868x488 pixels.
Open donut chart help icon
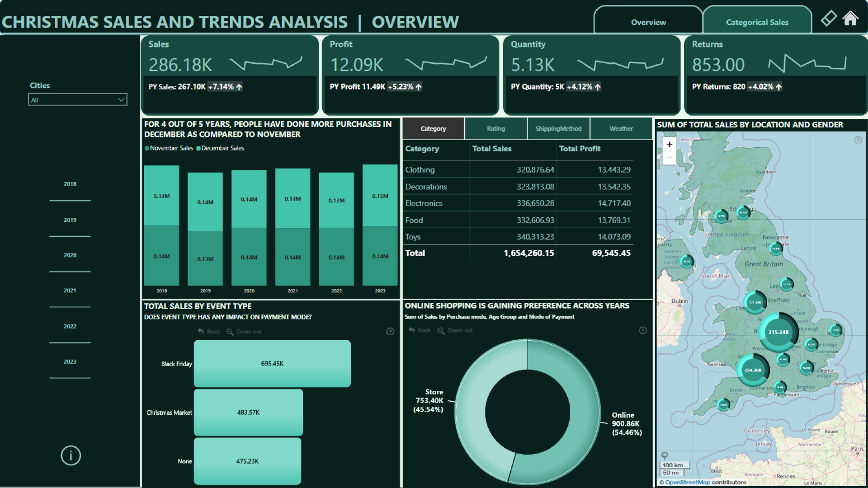[x=643, y=331]
